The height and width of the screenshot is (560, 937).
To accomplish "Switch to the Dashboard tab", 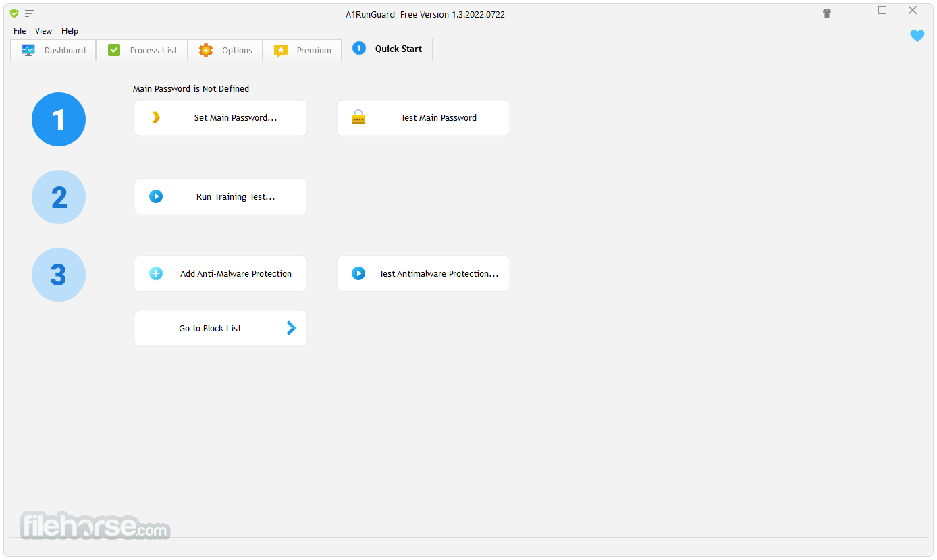I will tap(53, 50).
